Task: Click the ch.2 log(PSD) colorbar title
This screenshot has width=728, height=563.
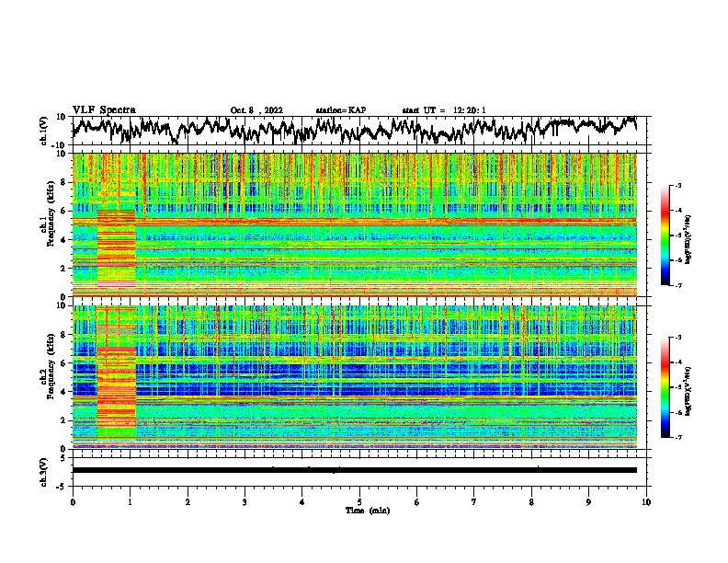Action: coord(688,391)
